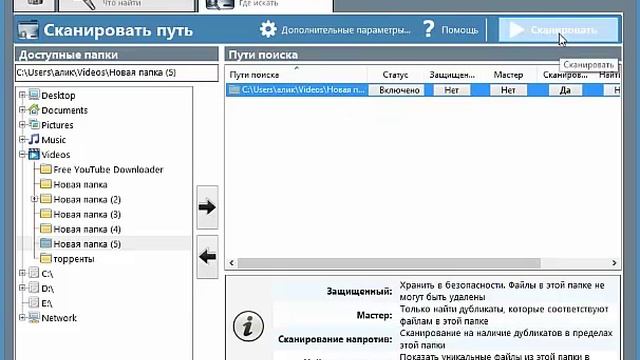Viewport: 640px width, 360px height.
Task: Expand the D:\ drive node
Action: (22, 288)
